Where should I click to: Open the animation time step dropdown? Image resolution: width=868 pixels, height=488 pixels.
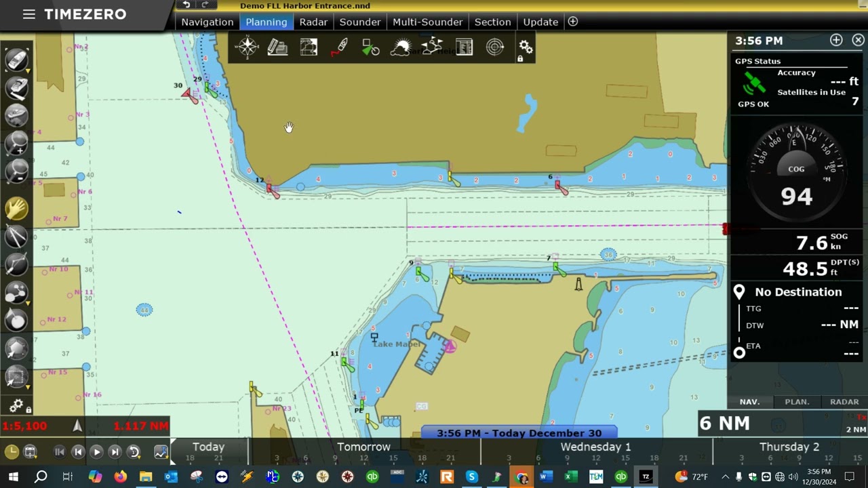point(134,452)
